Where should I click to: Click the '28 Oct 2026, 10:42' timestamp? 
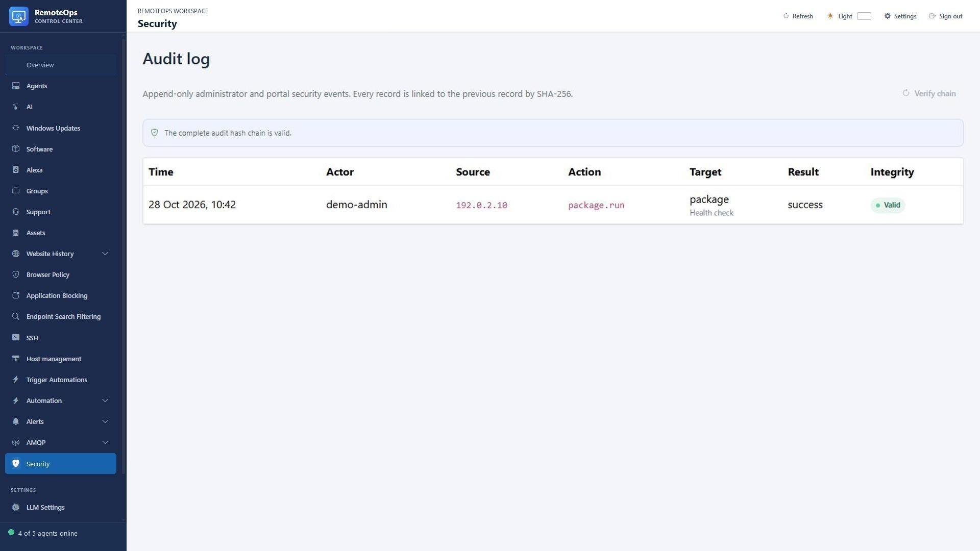click(x=192, y=205)
